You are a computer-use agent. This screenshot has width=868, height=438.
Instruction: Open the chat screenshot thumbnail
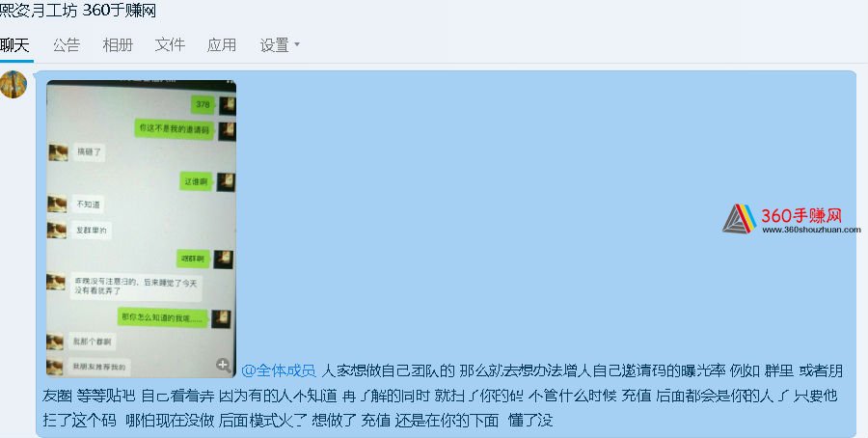pos(141,229)
